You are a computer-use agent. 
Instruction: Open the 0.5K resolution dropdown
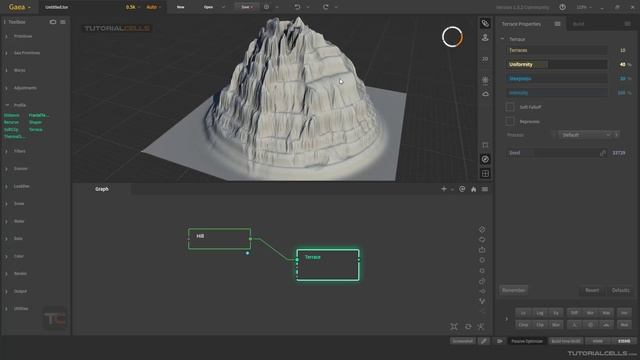(x=133, y=7)
